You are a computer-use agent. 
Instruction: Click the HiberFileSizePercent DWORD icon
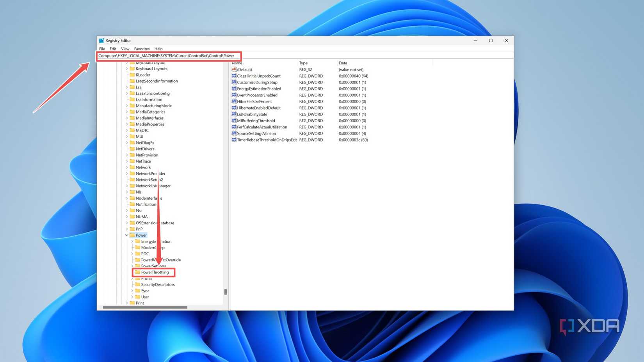tap(234, 101)
